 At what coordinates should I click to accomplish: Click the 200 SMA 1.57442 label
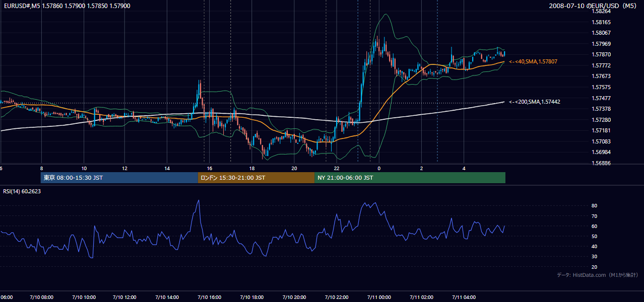click(x=535, y=102)
